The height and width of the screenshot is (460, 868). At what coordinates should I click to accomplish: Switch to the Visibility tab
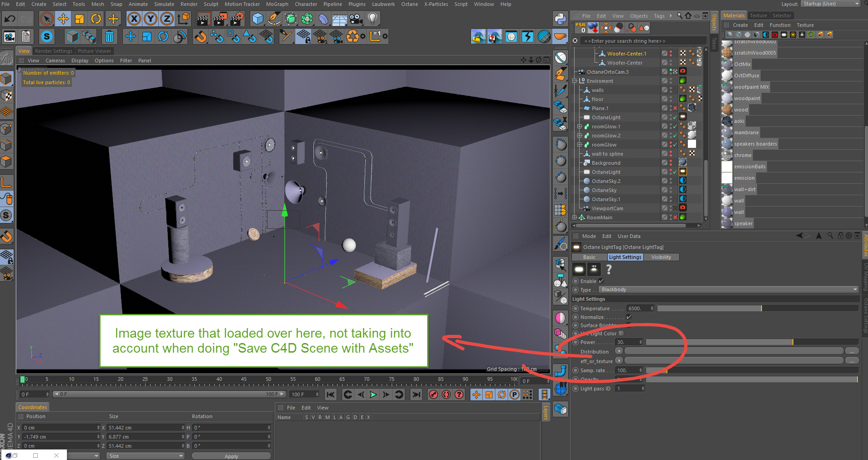(661, 257)
